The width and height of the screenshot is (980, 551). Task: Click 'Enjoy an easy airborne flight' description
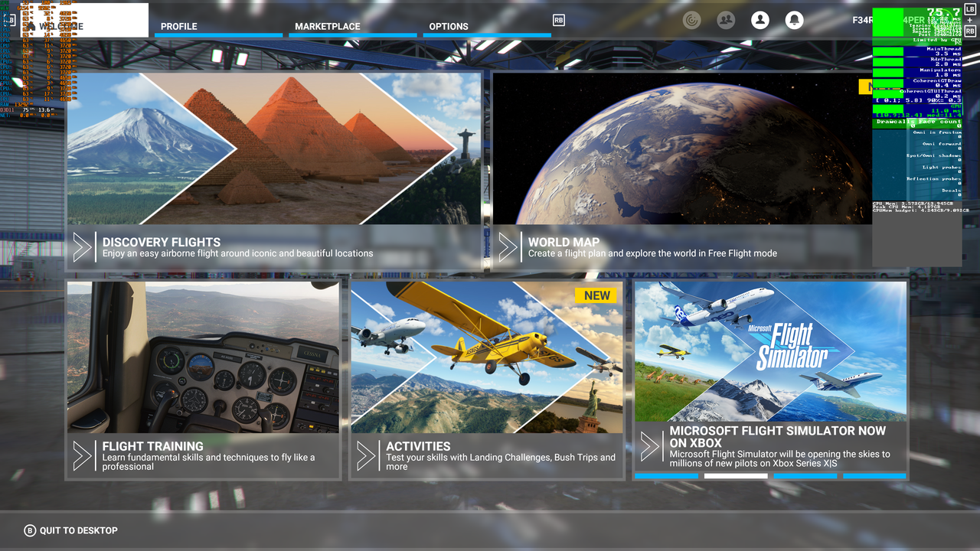[238, 253]
